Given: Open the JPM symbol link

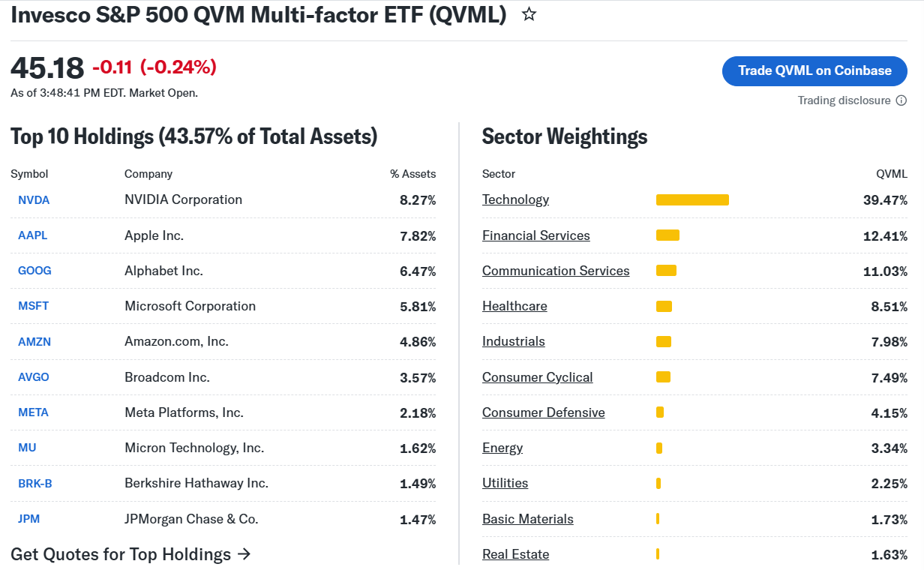Looking at the screenshot, I should [28, 519].
